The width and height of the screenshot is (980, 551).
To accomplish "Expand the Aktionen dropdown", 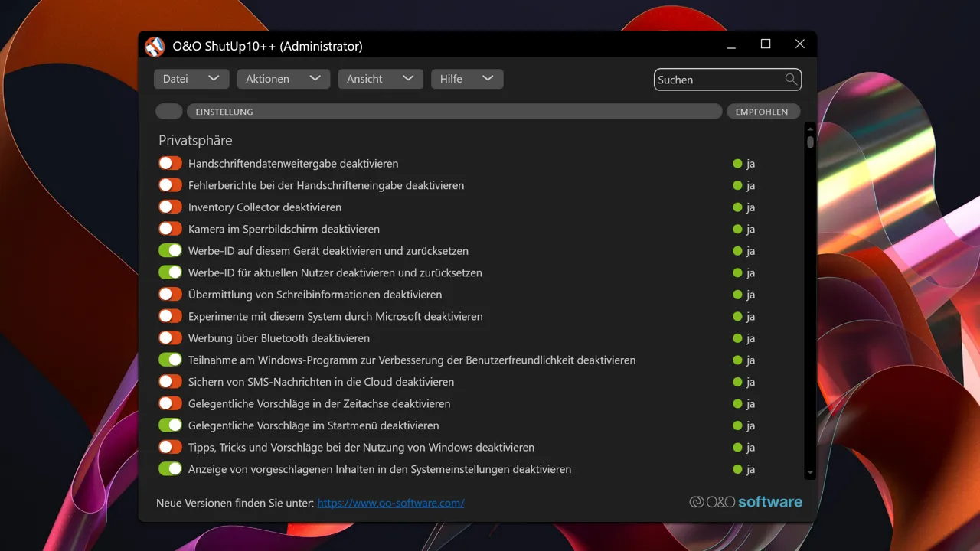I will point(283,79).
